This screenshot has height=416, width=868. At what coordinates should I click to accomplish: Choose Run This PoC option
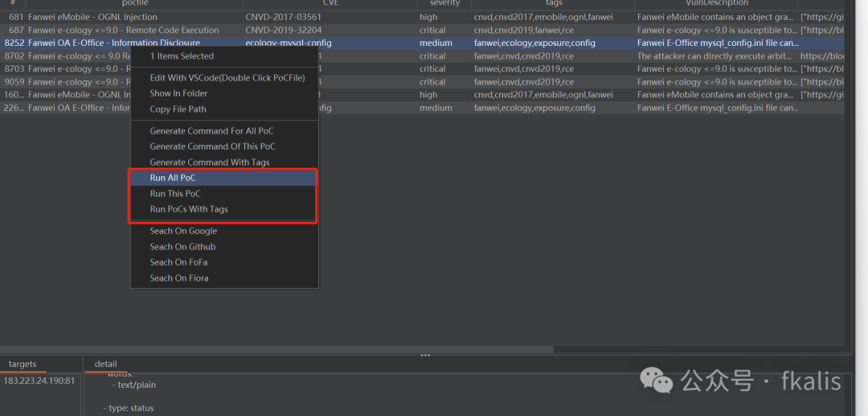[x=175, y=193]
